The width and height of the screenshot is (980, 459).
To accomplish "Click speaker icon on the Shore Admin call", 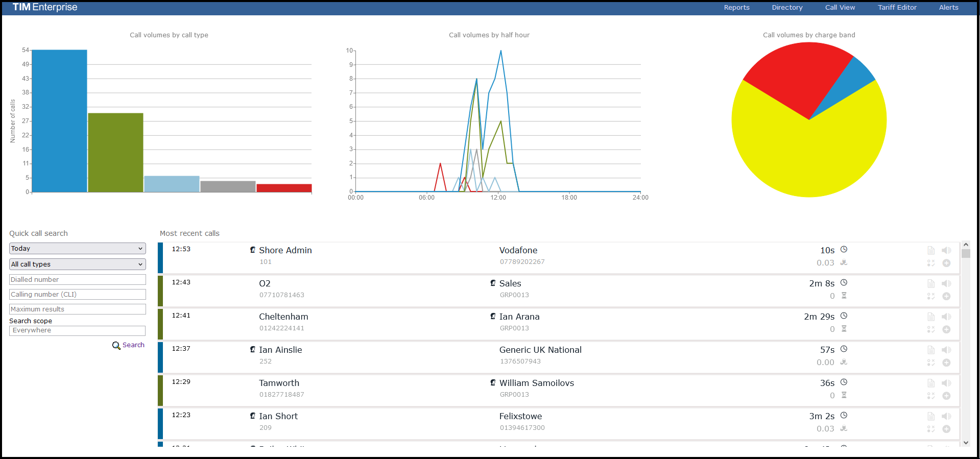I will pos(946,250).
